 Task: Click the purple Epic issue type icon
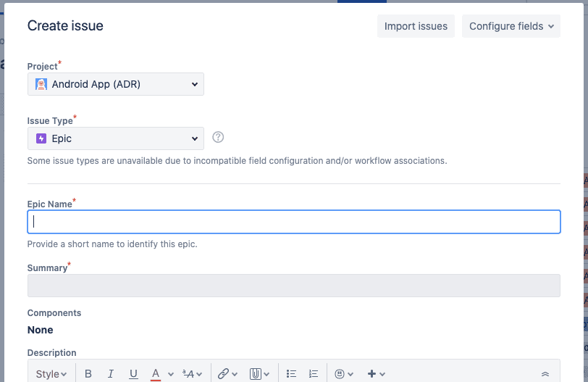(x=41, y=138)
